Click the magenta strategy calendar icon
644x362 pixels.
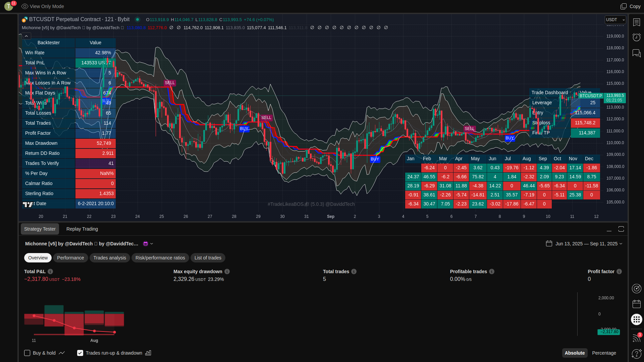coord(146,244)
